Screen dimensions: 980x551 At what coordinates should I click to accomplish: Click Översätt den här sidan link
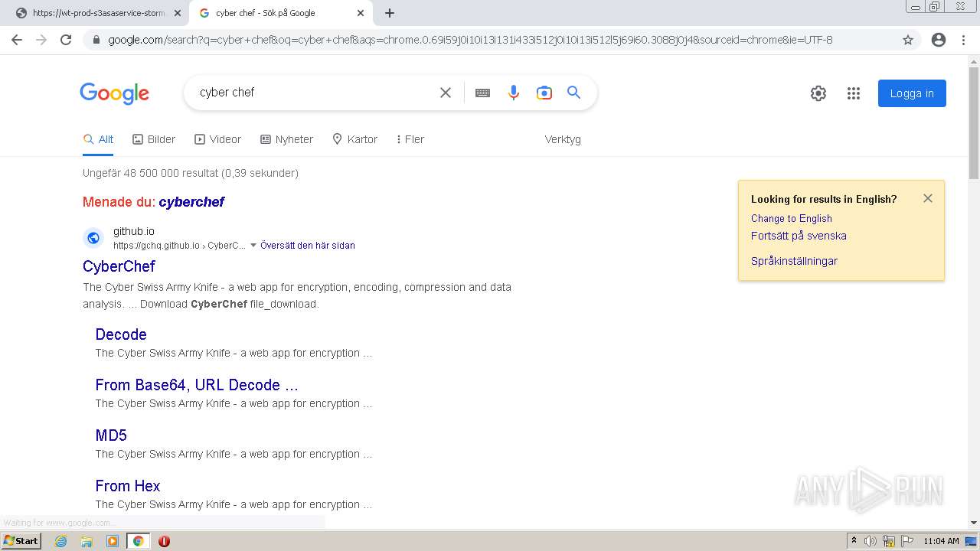tap(308, 246)
